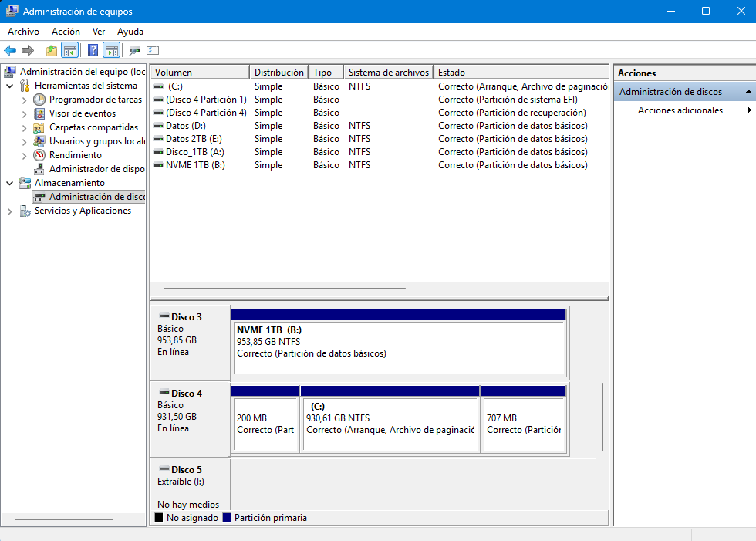Open the Archivo menu
This screenshot has width=756, height=541.
click(x=23, y=32)
